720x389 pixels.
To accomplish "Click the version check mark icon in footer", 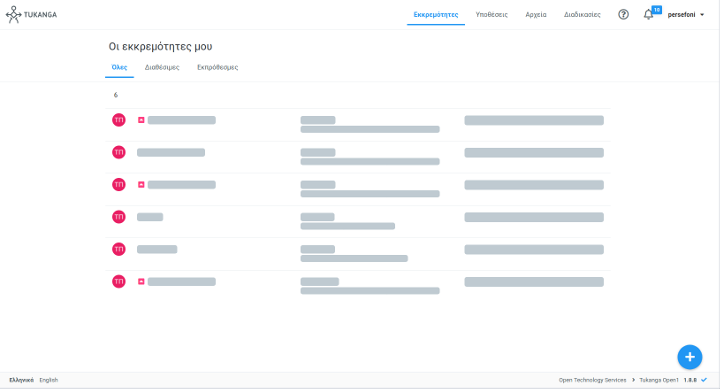I will [x=704, y=380].
